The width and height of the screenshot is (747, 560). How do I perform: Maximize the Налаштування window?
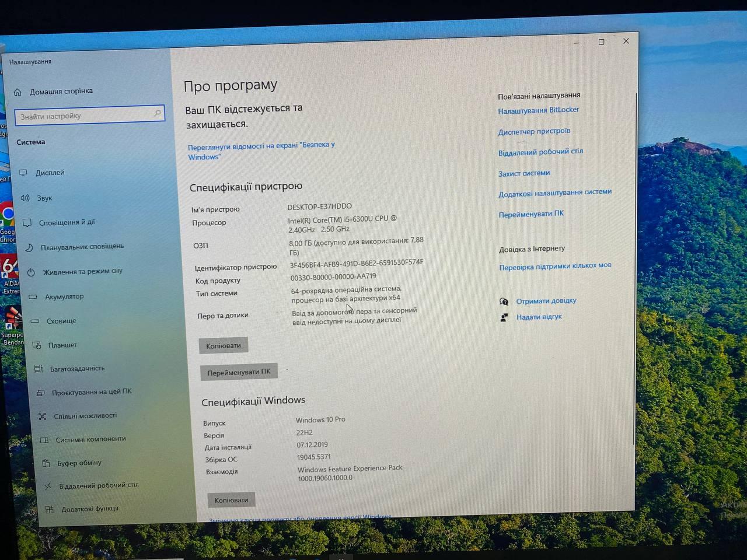pyautogui.click(x=601, y=42)
